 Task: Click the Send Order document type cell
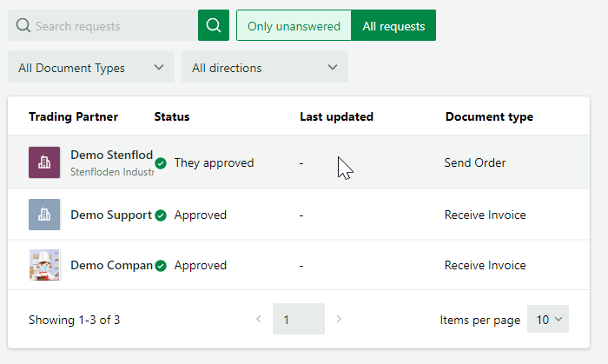click(475, 162)
